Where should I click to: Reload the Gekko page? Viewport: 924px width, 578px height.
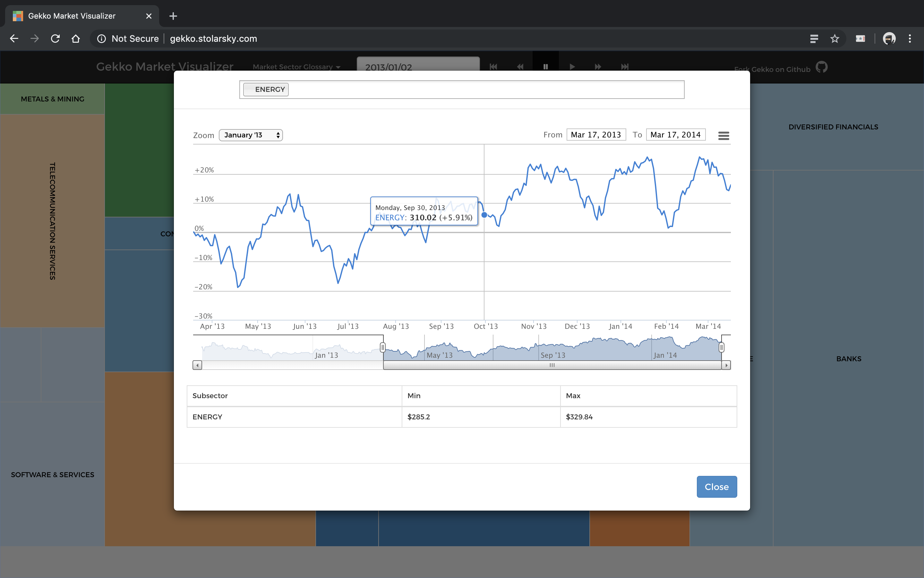point(56,39)
